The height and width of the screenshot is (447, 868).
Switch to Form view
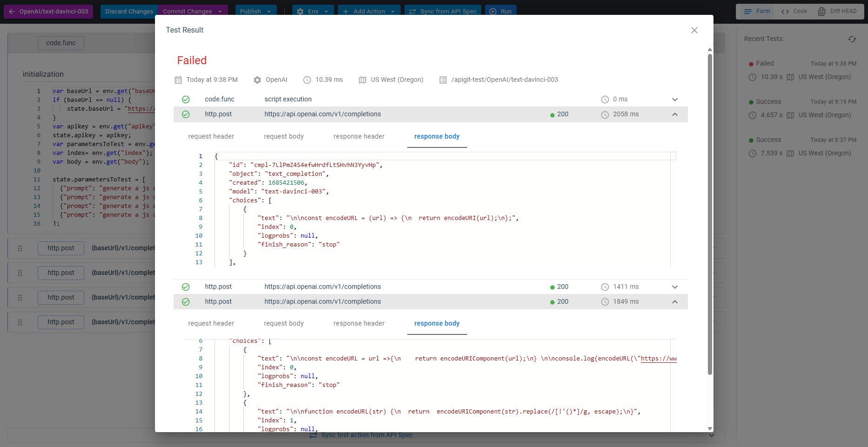tap(757, 12)
